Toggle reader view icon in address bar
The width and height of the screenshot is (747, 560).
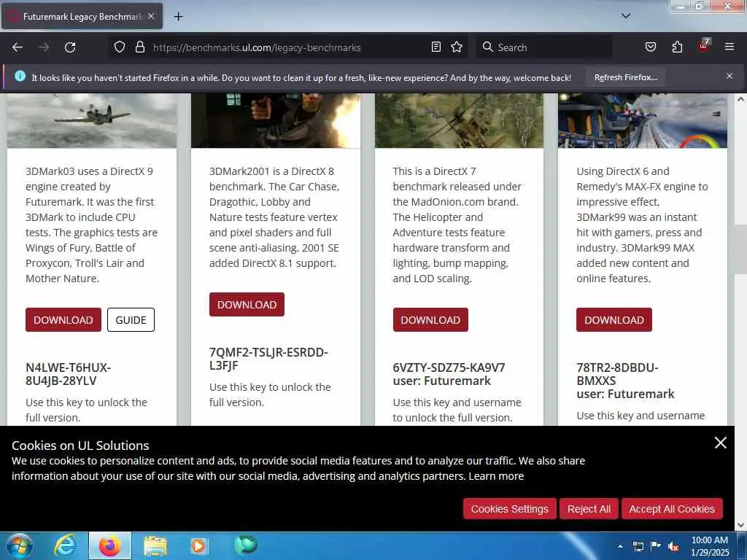436,47
